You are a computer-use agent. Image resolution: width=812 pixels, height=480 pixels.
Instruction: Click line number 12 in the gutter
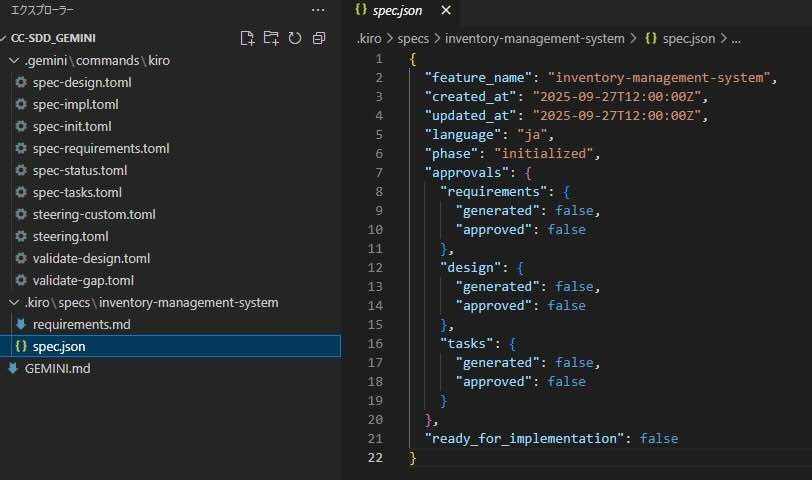click(376, 268)
